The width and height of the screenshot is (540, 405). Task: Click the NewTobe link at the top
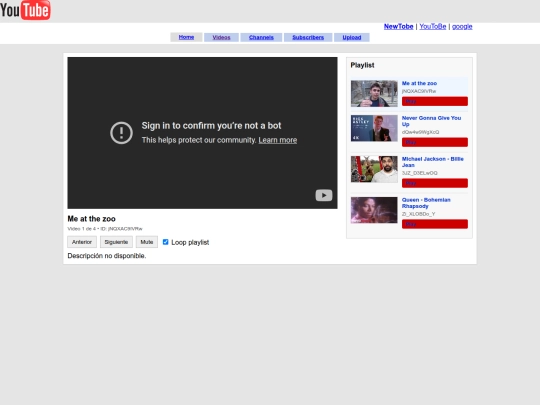coord(398,27)
